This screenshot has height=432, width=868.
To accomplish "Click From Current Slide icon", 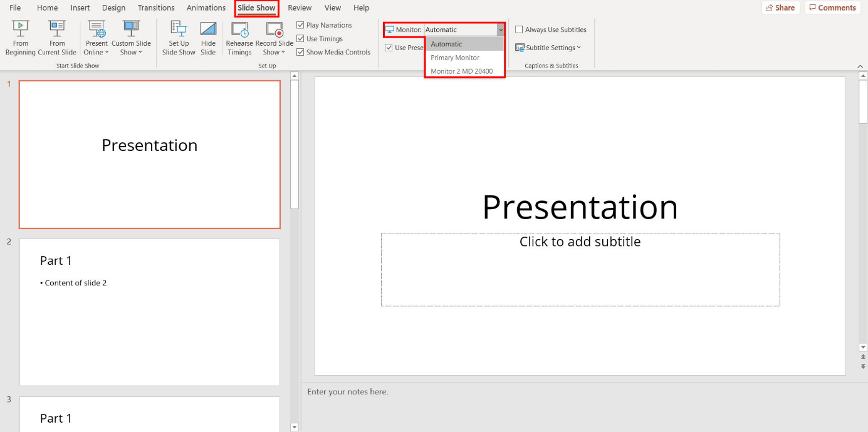I will pos(57,29).
